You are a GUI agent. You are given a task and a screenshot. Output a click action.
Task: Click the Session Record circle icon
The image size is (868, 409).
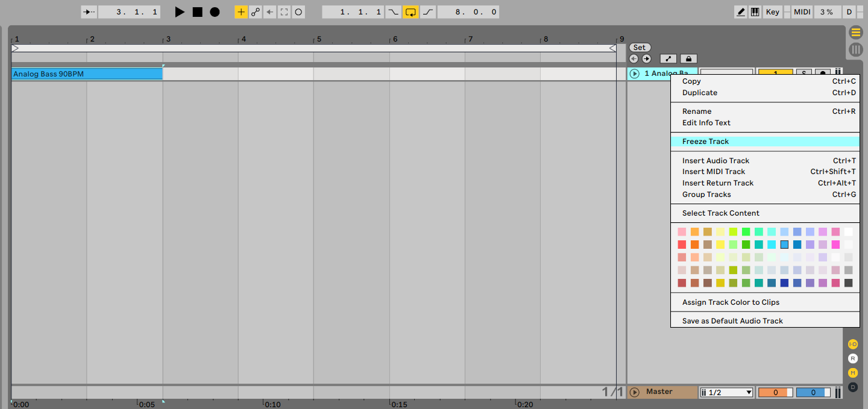click(x=298, y=12)
